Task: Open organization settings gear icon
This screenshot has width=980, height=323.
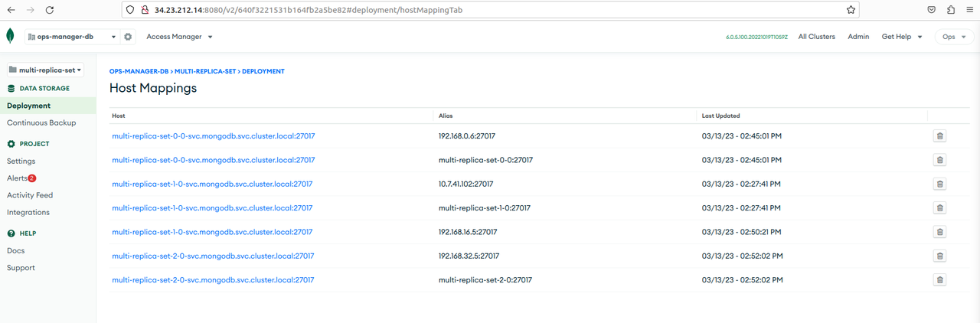Action: 128,37
